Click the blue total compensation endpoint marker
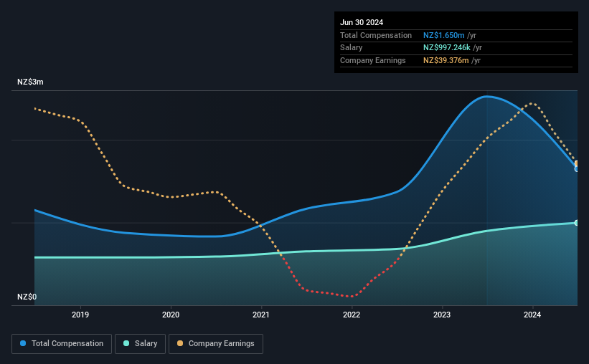589x364 pixels. 577,169
